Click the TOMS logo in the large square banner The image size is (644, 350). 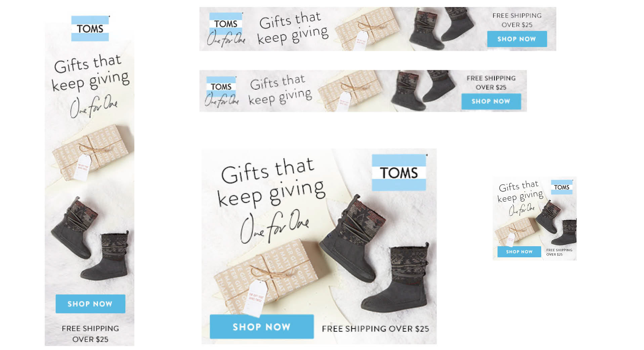pyautogui.click(x=399, y=173)
